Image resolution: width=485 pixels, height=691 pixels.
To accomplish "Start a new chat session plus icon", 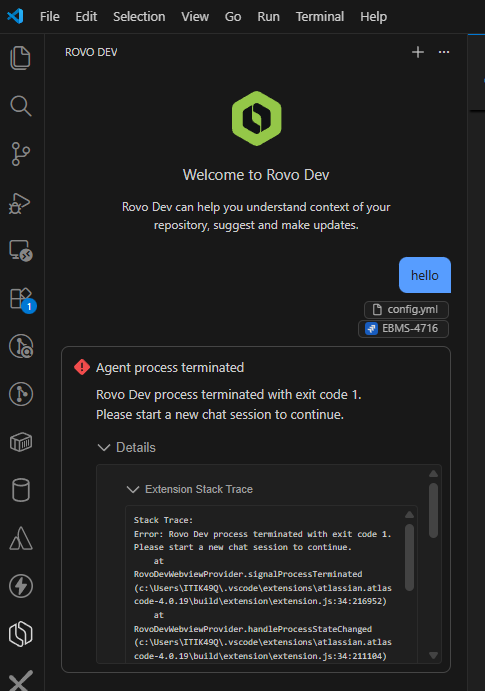I will point(418,52).
